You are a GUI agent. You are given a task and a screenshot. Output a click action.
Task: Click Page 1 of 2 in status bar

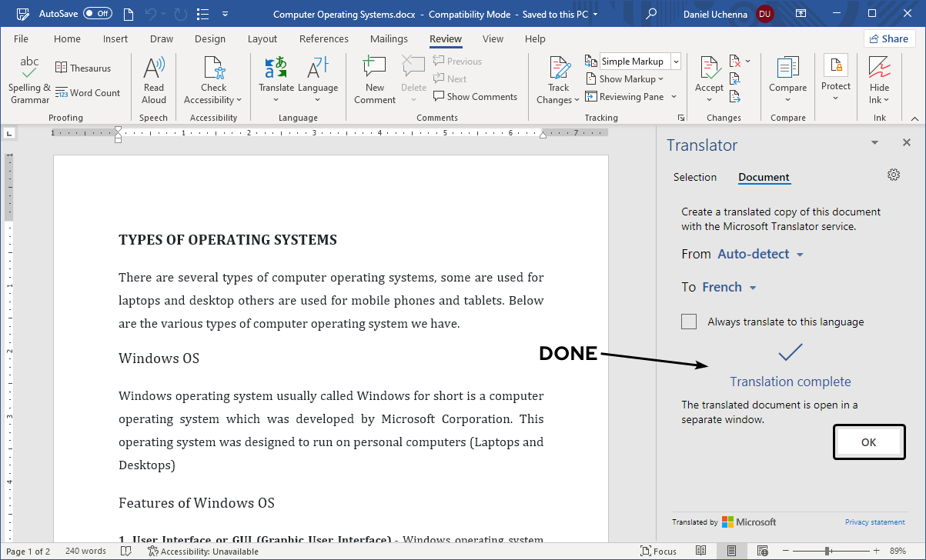pos(28,551)
